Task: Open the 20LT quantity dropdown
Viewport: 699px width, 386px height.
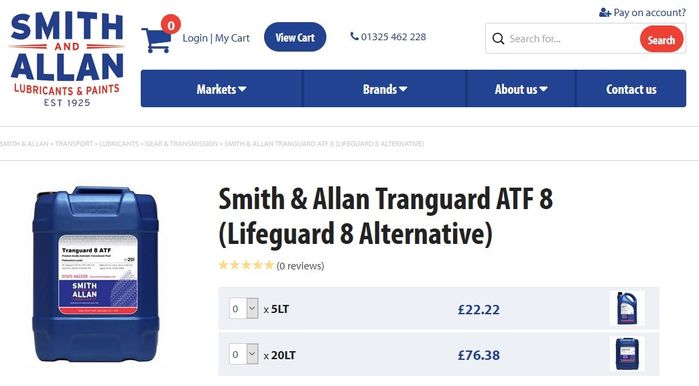Action: point(243,354)
